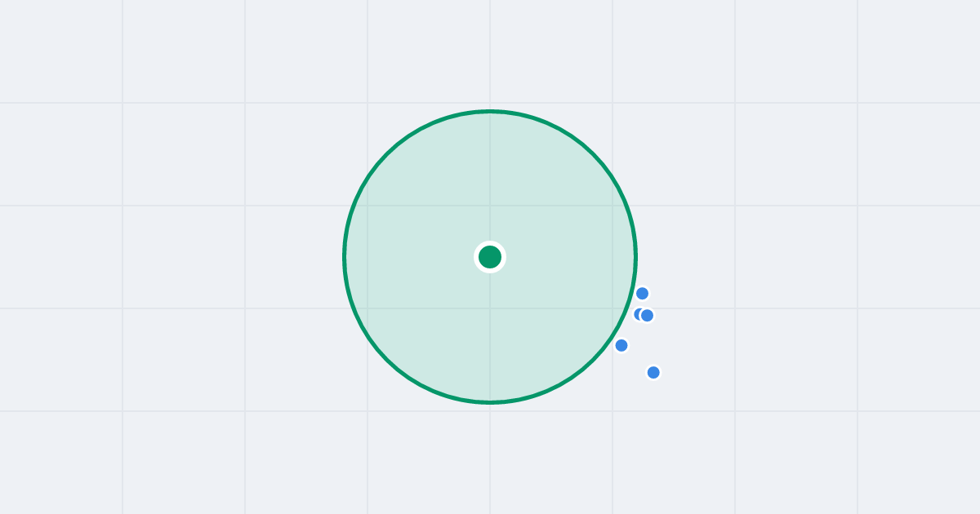Pick the leftmost blue dot
The height and width of the screenshot is (514, 980).
(621, 345)
